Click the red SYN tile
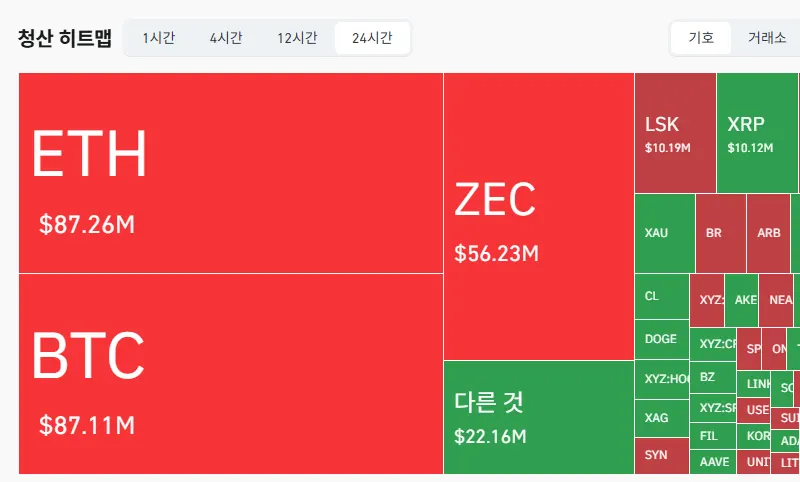 [662, 455]
